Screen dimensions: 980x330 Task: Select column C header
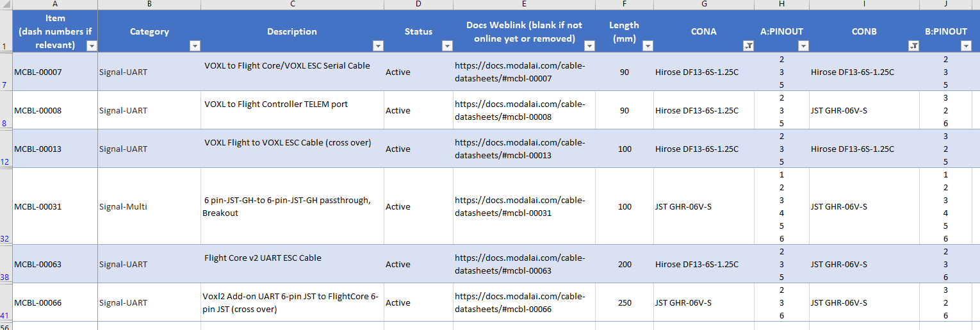(292, 4)
